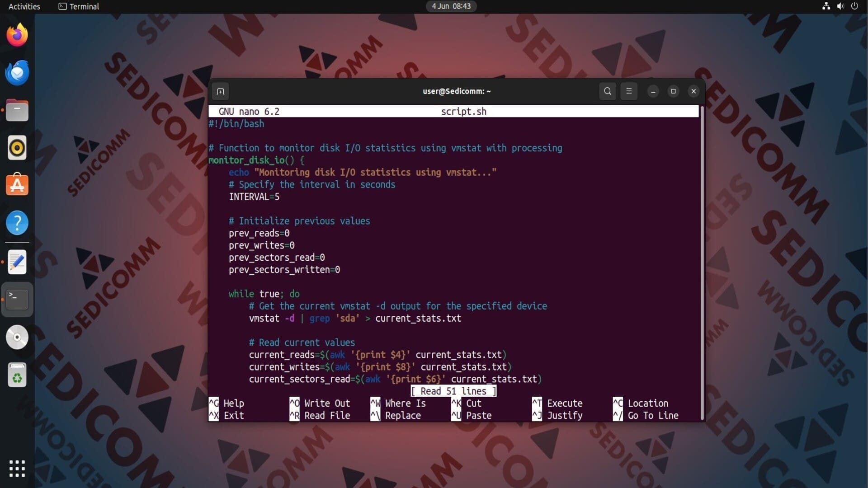Open the Activities overview
This screenshot has height=488, width=868.
pos(24,6)
